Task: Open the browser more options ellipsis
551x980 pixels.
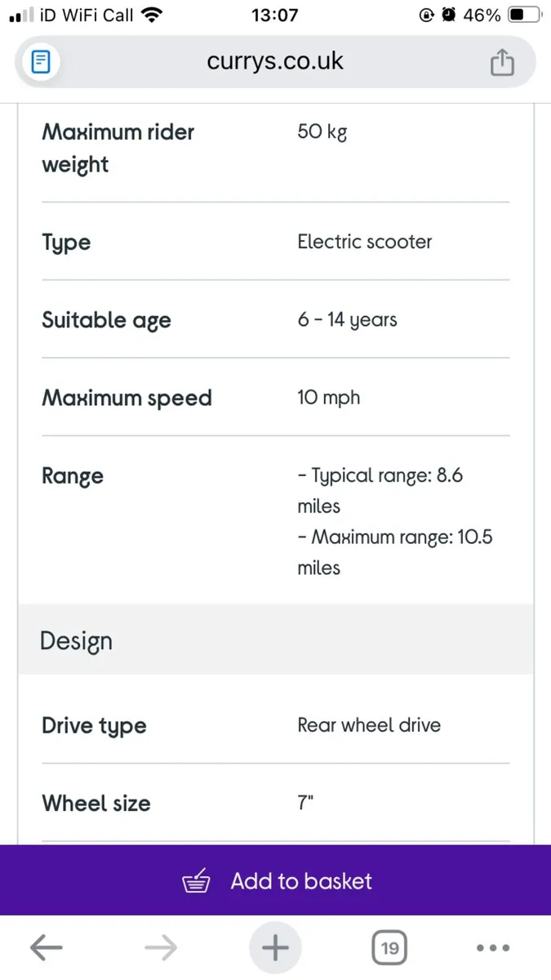Action: (x=493, y=947)
